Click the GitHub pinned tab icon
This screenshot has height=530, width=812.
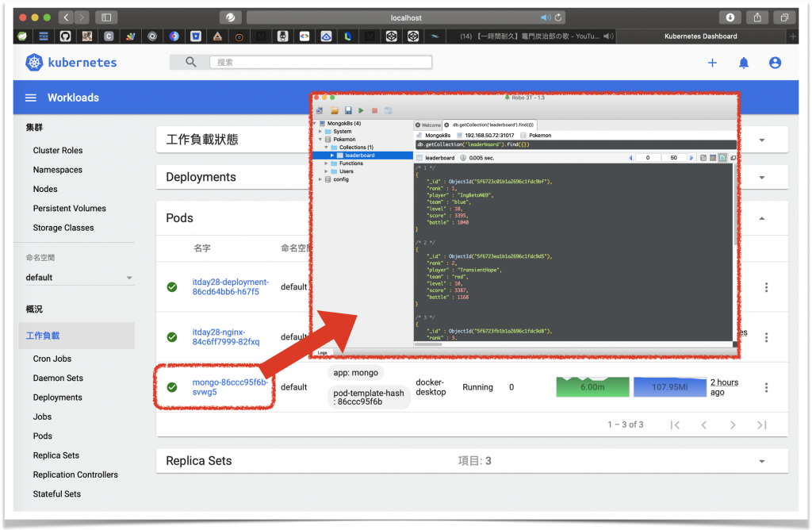click(x=65, y=36)
